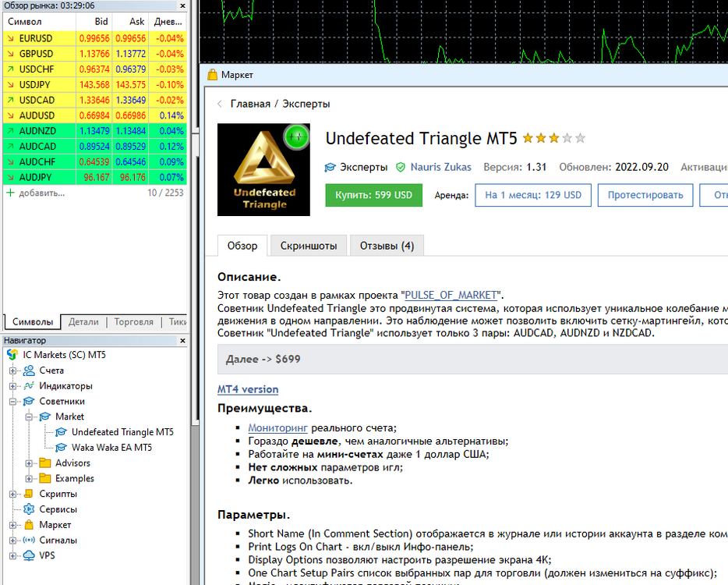Click the verified shield icon beside Nauris Zukas
728x585 pixels.
tap(400, 167)
